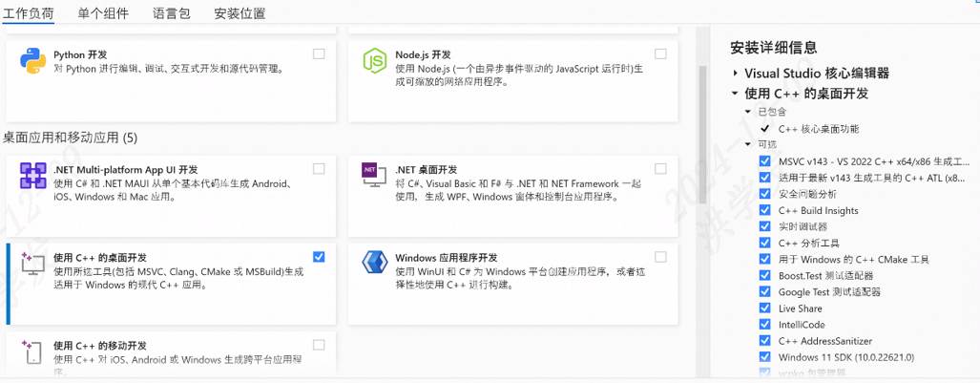Click the Live Share label text
Screen dimensions: 980x383
tap(801, 308)
